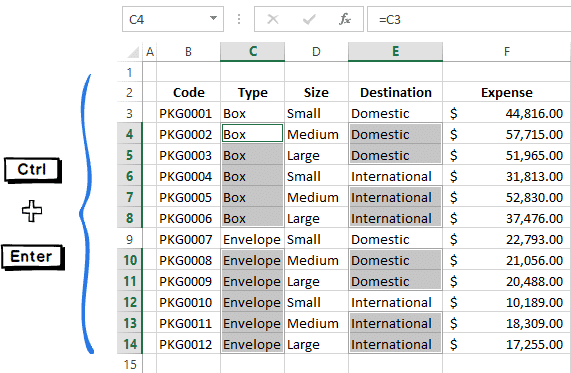
Task: Select cell PKG0010
Action: click(188, 302)
